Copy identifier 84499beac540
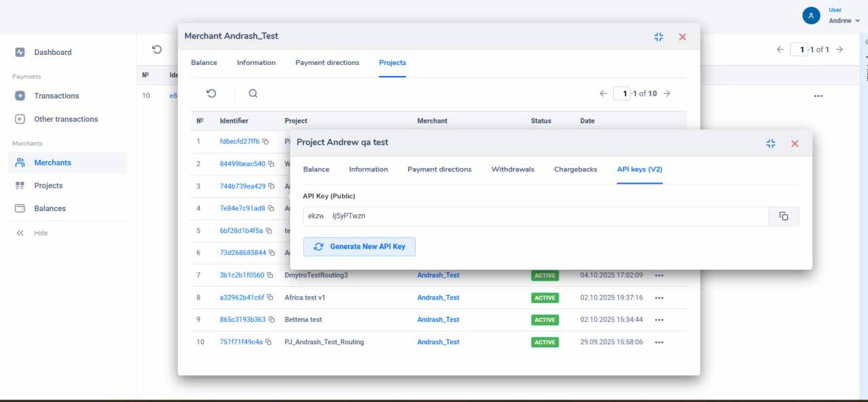Viewport: 868px width, 402px height. pyautogui.click(x=271, y=164)
